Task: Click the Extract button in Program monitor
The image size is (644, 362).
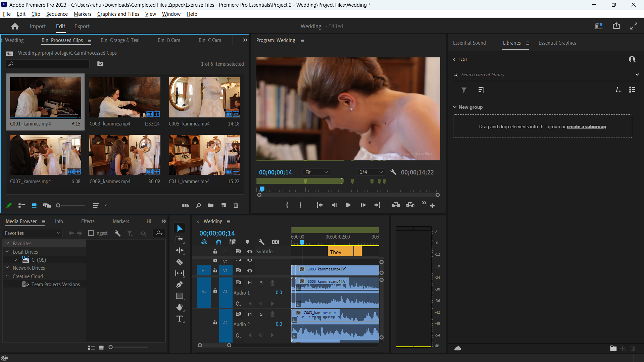Action: 410,205
